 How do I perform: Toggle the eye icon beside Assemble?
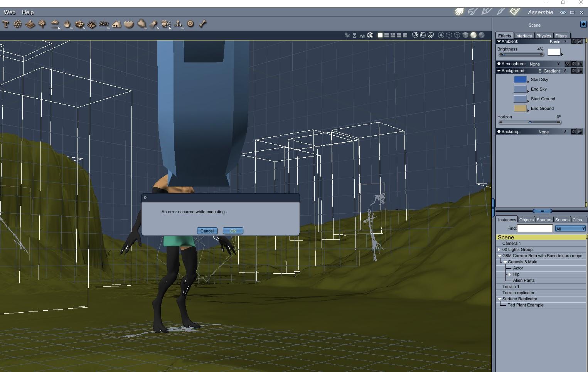pos(563,12)
